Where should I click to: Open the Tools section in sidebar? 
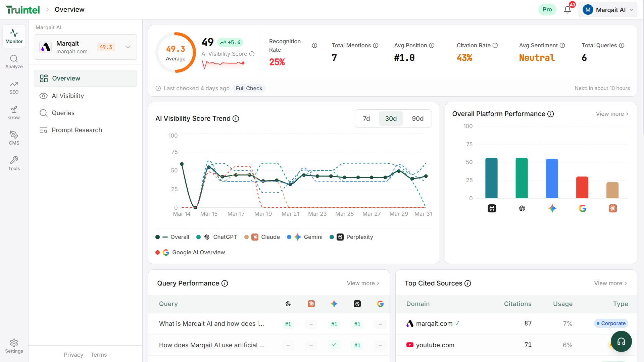click(x=14, y=163)
